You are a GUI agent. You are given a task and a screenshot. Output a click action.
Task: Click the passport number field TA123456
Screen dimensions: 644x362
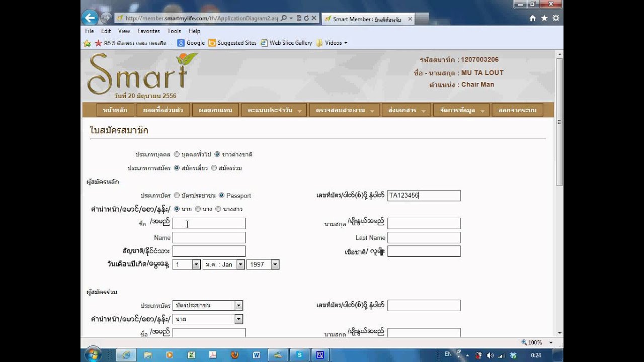point(424,196)
